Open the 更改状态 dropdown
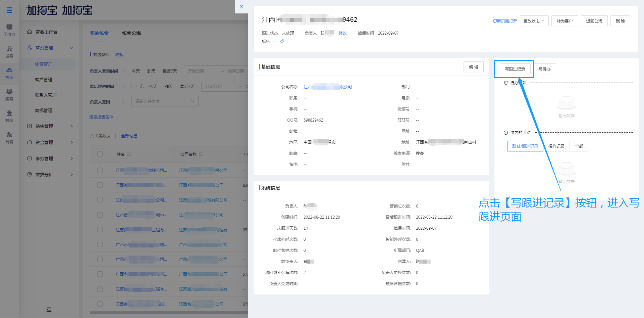644x318 pixels. tap(534, 21)
